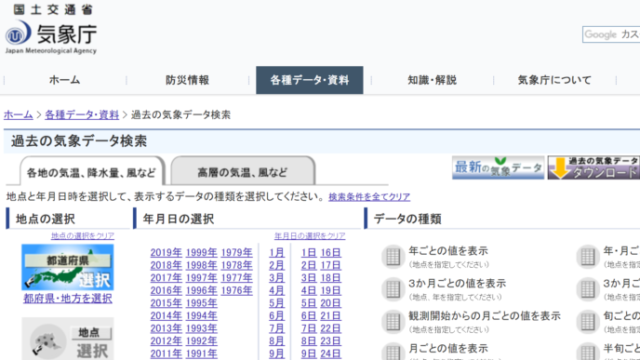The height and width of the screenshot is (360, 640).
Task: Select year 1976年
Action: (237, 291)
